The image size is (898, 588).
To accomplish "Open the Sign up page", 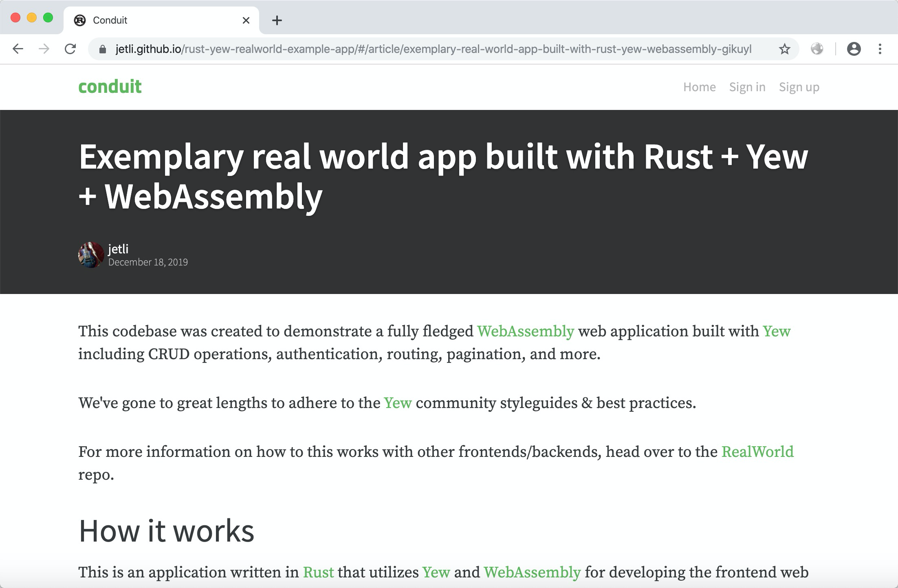I will [x=799, y=87].
